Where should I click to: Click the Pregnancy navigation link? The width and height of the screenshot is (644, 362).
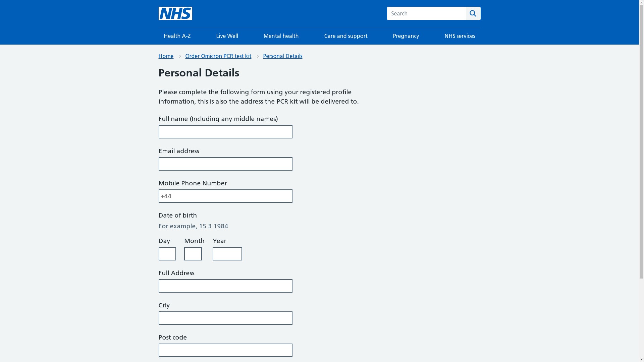coord(406,36)
